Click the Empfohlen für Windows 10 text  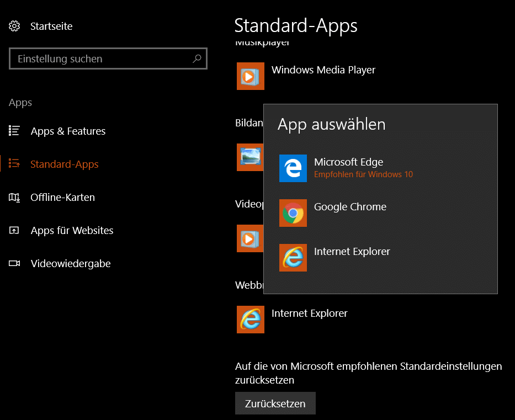363,174
